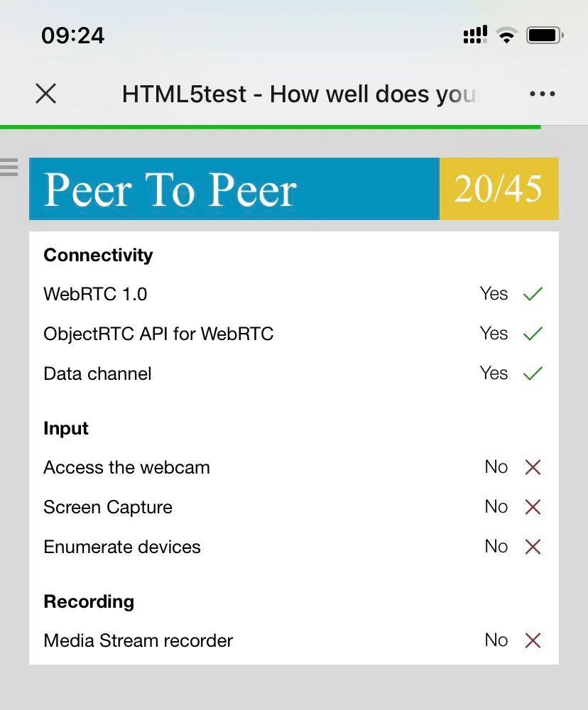Image resolution: width=588 pixels, height=710 pixels.
Task: Tap the Screen Capture test label
Action: [108, 507]
